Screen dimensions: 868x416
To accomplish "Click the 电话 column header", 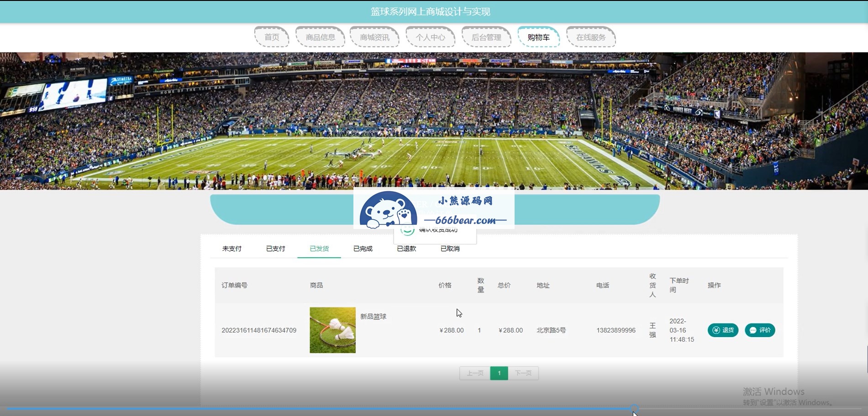I will [603, 285].
